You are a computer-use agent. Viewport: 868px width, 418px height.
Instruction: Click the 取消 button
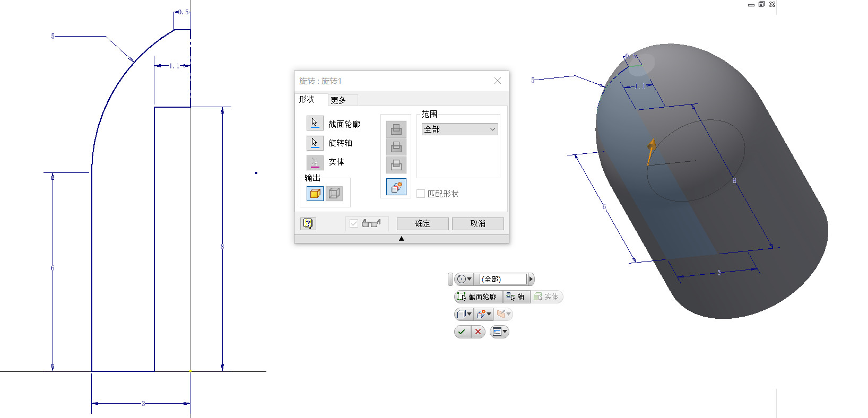coord(478,223)
